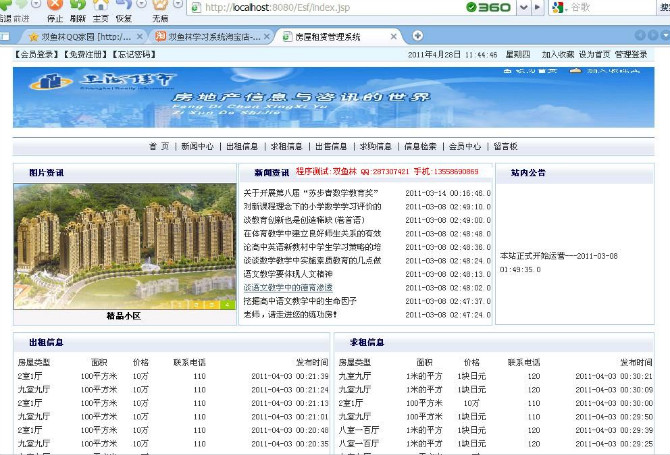Viewport: 670px width, 455px height.
Task: Click the green 360 security badge
Action: pos(488,7)
